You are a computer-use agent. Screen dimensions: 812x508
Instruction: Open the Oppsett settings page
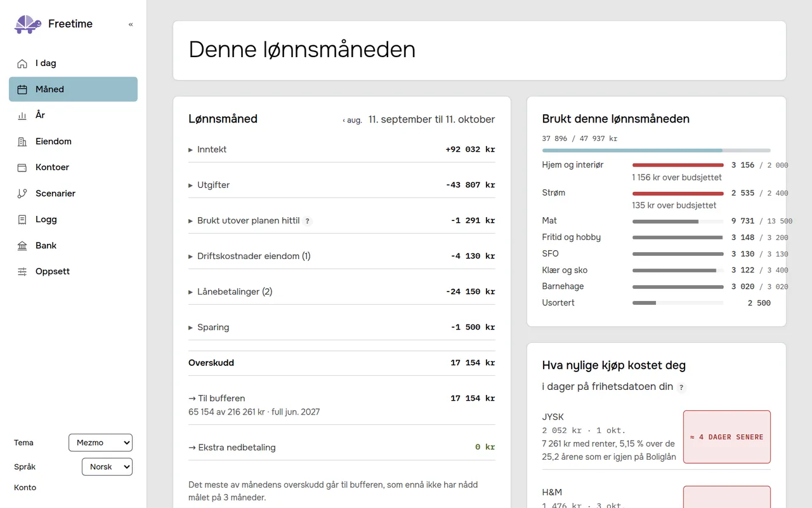73,272
